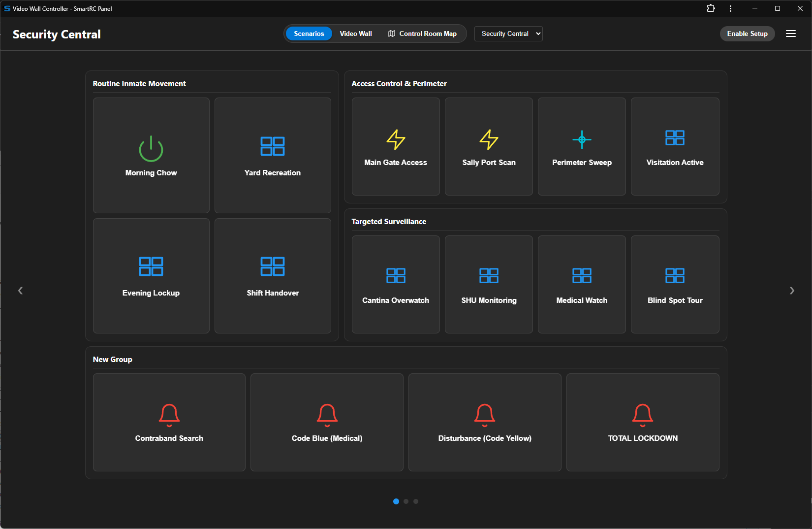Click the Perimeter Sweep label text

[582, 163]
